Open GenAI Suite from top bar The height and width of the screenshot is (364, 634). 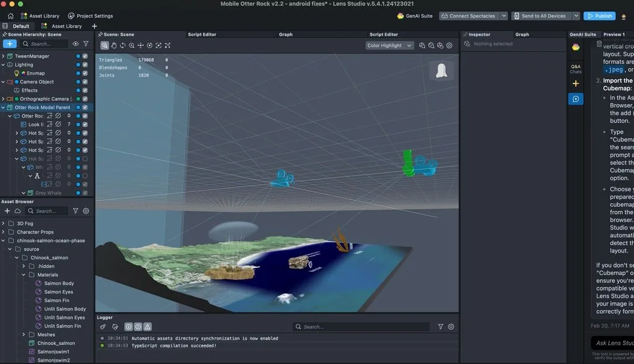click(x=415, y=15)
